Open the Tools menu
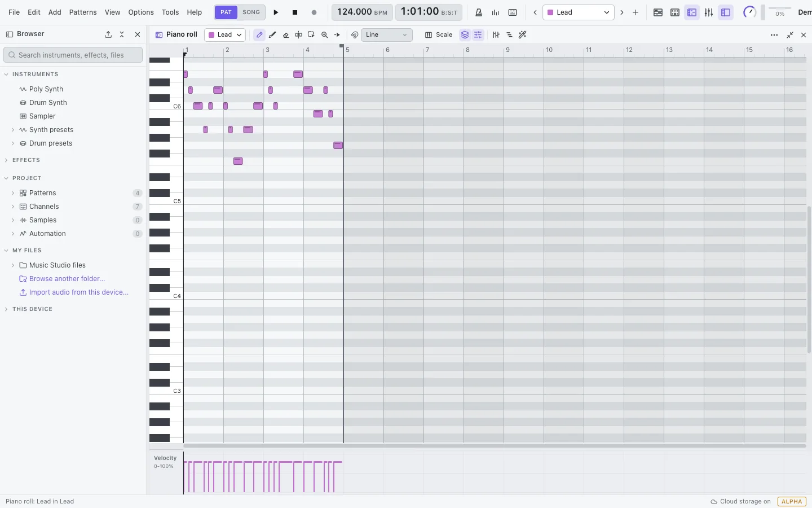 (x=170, y=12)
